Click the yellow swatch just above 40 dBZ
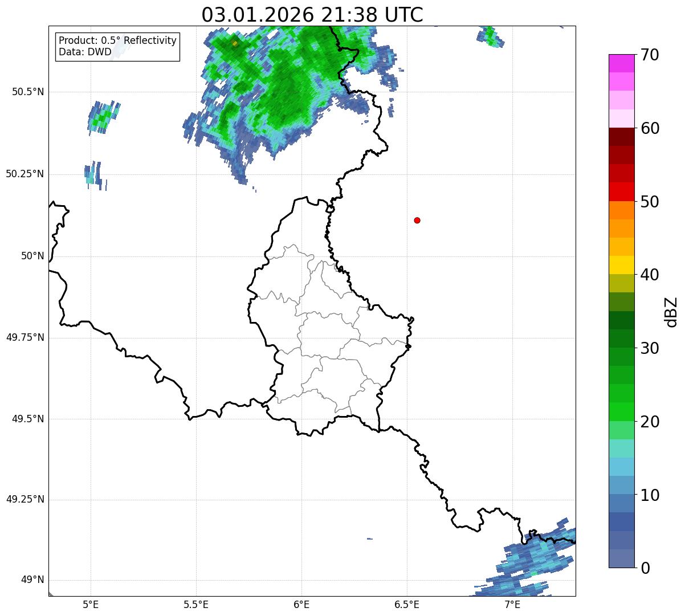 pos(621,265)
